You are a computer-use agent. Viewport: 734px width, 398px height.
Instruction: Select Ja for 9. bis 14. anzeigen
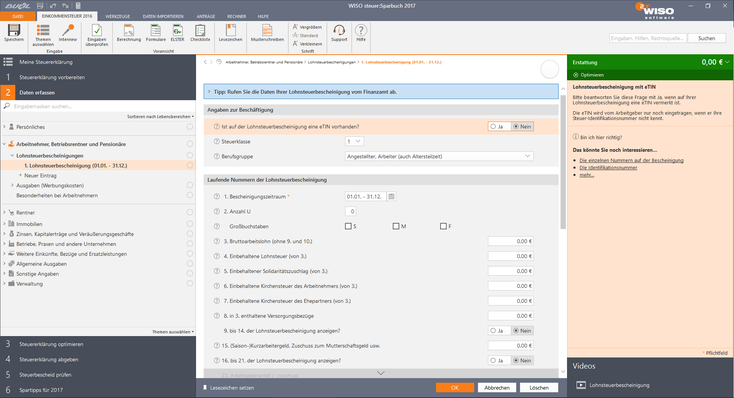coord(497,331)
